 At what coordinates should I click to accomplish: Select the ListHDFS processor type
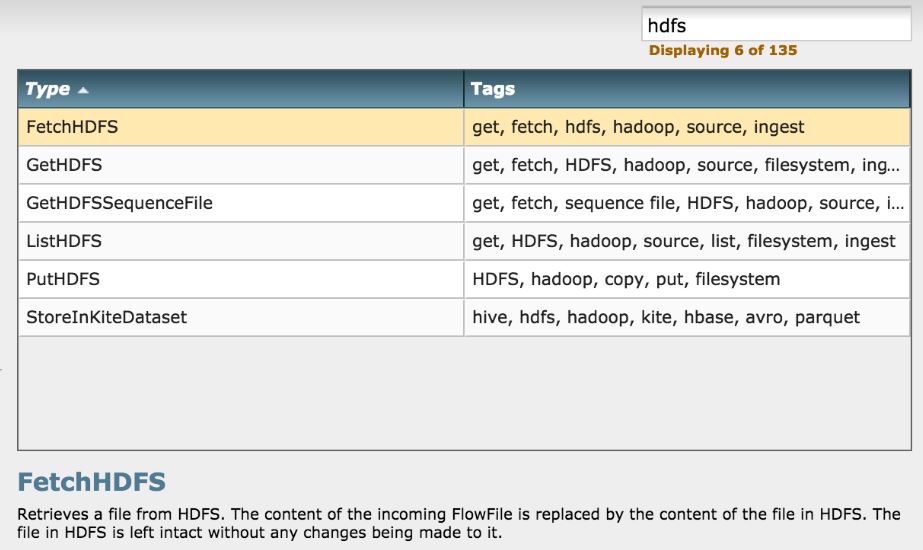point(64,241)
